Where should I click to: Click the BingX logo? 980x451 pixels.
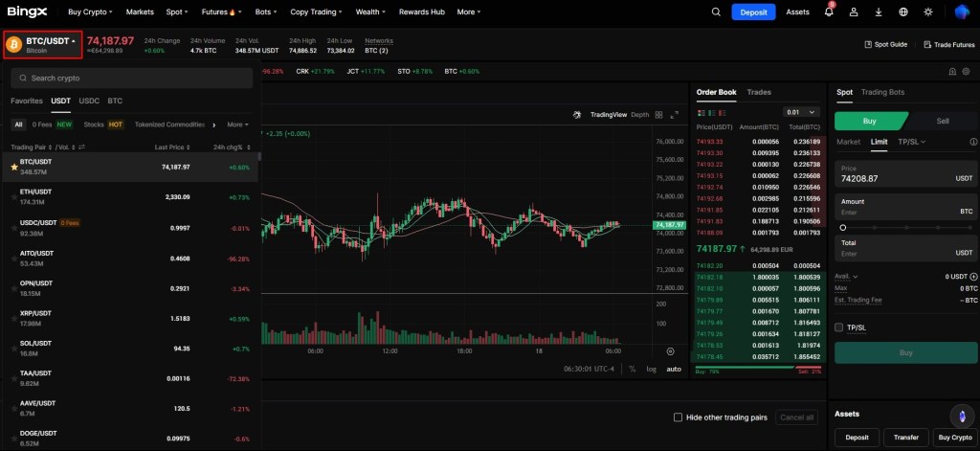point(27,11)
